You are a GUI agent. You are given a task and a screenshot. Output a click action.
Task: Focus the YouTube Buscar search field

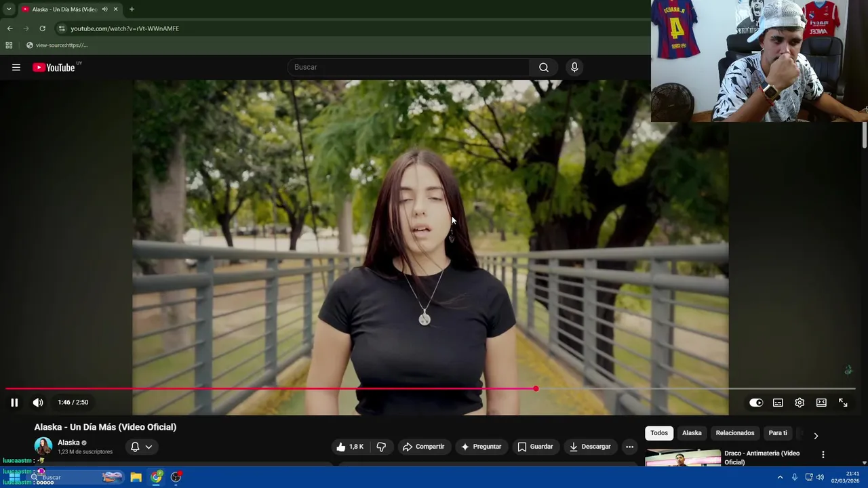pos(408,67)
